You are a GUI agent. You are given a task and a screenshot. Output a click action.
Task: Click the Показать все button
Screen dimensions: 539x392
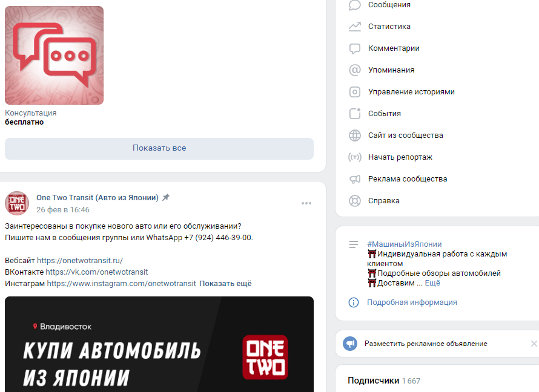pyautogui.click(x=159, y=148)
